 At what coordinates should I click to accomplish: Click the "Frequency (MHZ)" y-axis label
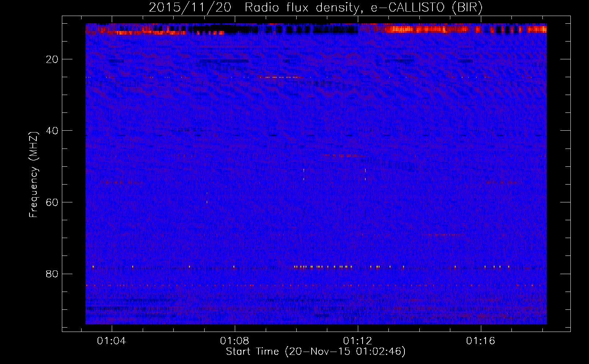pyautogui.click(x=33, y=175)
